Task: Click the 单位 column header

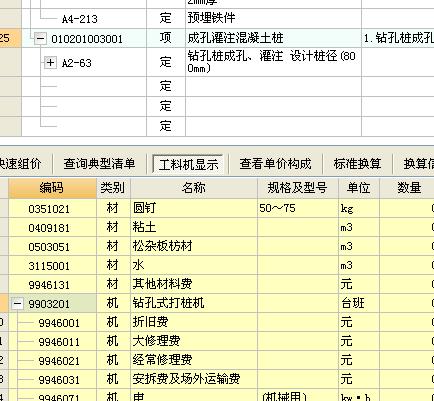Action: (x=359, y=188)
